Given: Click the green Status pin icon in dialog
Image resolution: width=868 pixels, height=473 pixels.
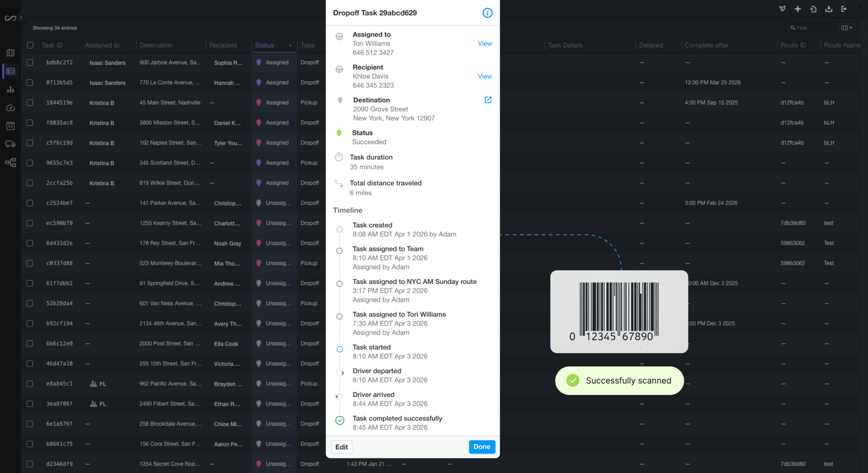Looking at the screenshot, I should [x=339, y=133].
